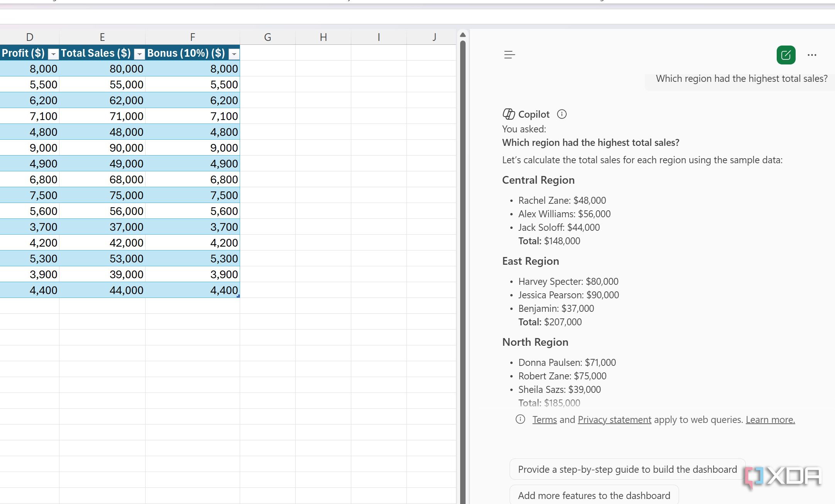835x504 pixels.
Task: Click the Learn more link
Action: point(770,419)
